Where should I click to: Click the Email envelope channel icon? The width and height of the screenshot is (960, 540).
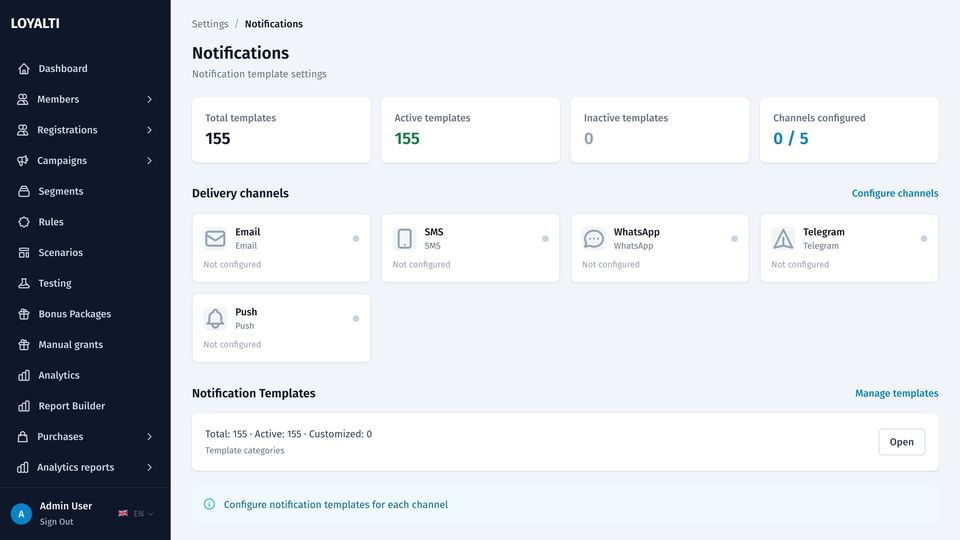coord(215,238)
